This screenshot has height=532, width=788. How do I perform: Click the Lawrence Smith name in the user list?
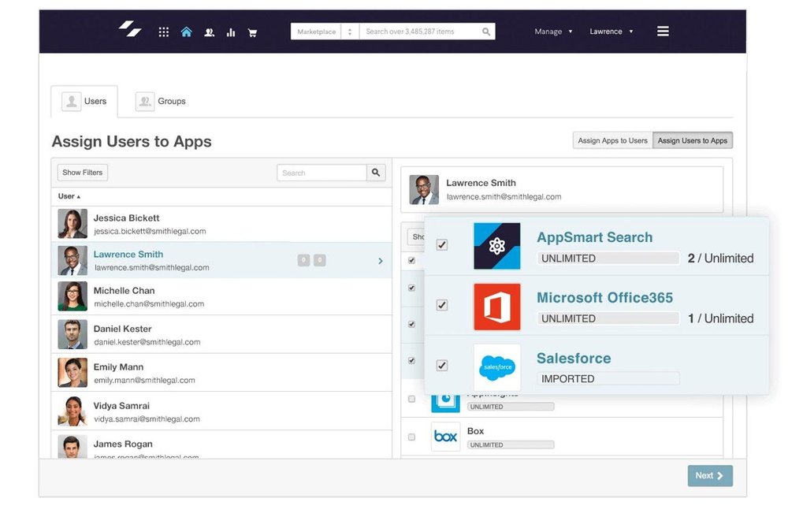pyautogui.click(x=128, y=255)
